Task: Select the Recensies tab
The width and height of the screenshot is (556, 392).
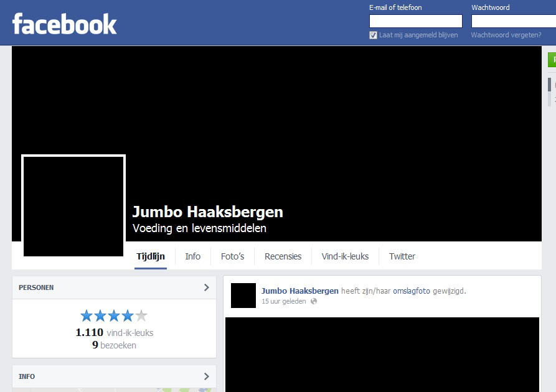Action: coord(283,256)
